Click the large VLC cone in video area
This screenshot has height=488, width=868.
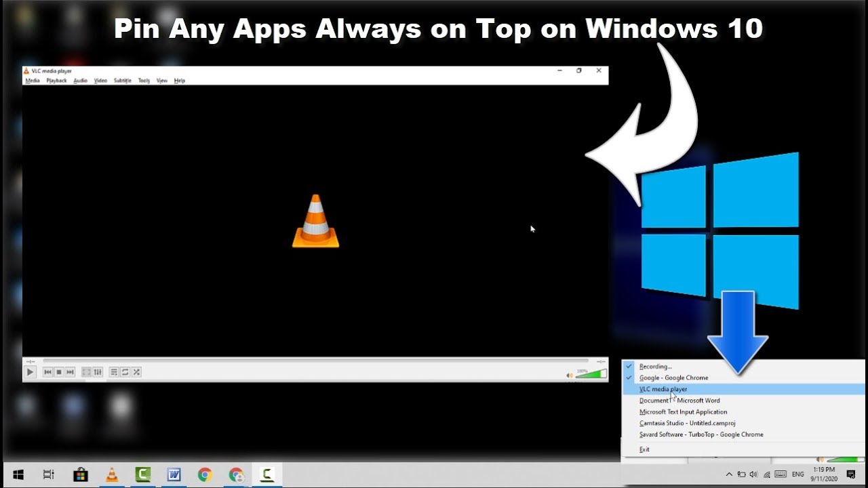[x=315, y=221]
